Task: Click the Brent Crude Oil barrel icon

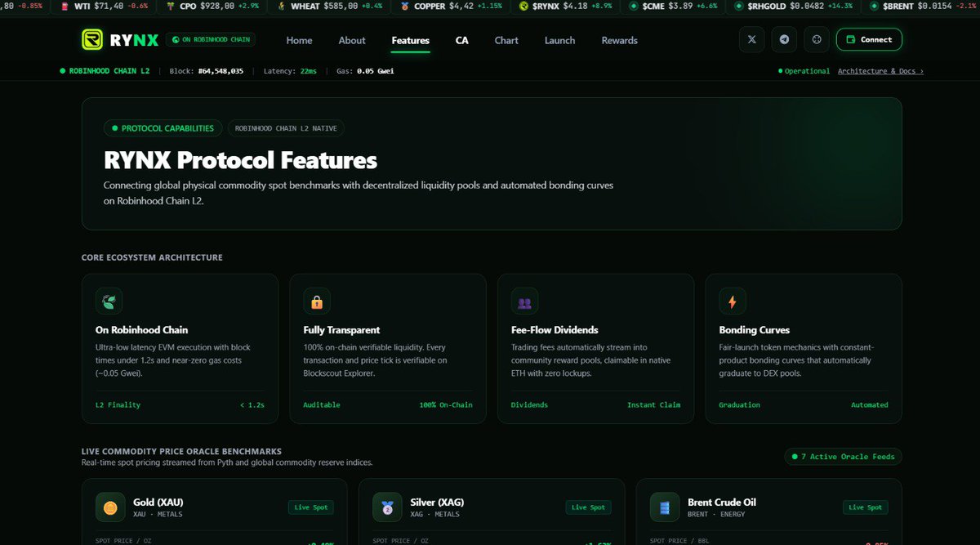Action: 665,507
